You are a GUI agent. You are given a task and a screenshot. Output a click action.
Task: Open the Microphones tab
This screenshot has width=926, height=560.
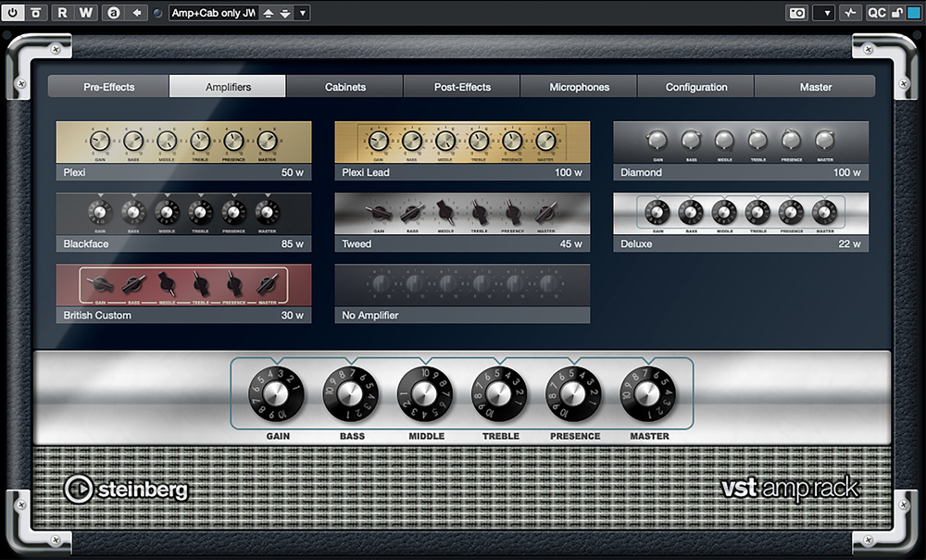579,87
